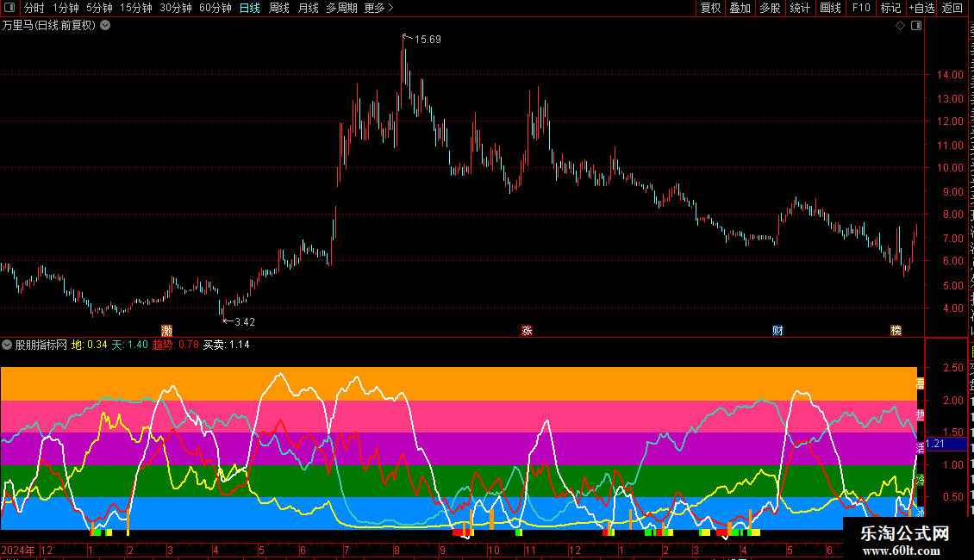The height and width of the screenshot is (560, 974).
Task: Click the 叠加 overlay button
Action: (740, 8)
